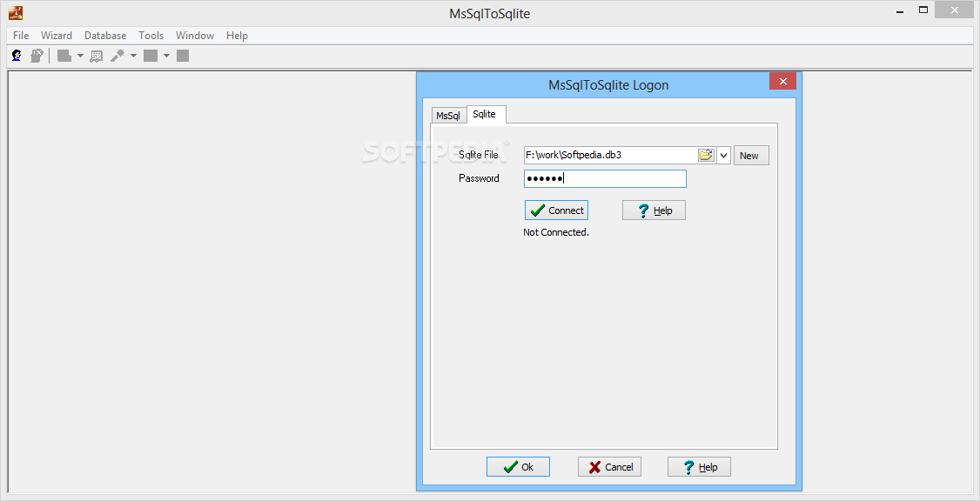This screenshot has width=980, height=501.
Task: Open the Wizard menu
Action: [57, 36]
